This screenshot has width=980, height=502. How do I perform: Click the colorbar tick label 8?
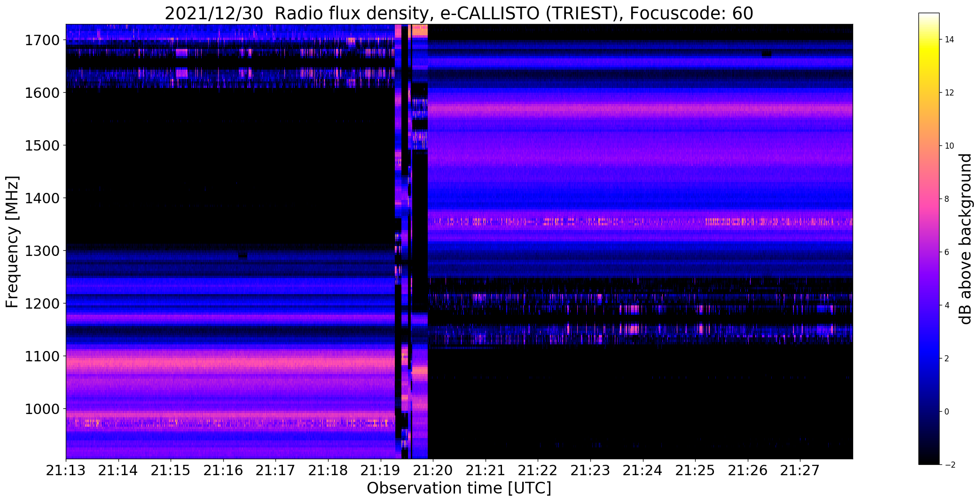pyautogui.click(x=947, y=199)
